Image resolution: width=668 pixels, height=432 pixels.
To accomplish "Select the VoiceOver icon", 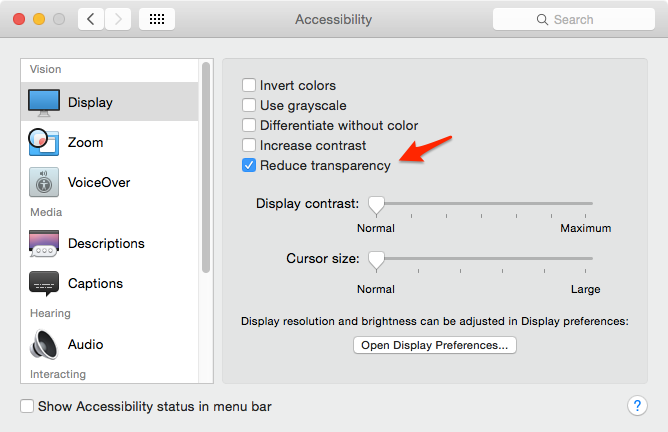I will (44, 183).
